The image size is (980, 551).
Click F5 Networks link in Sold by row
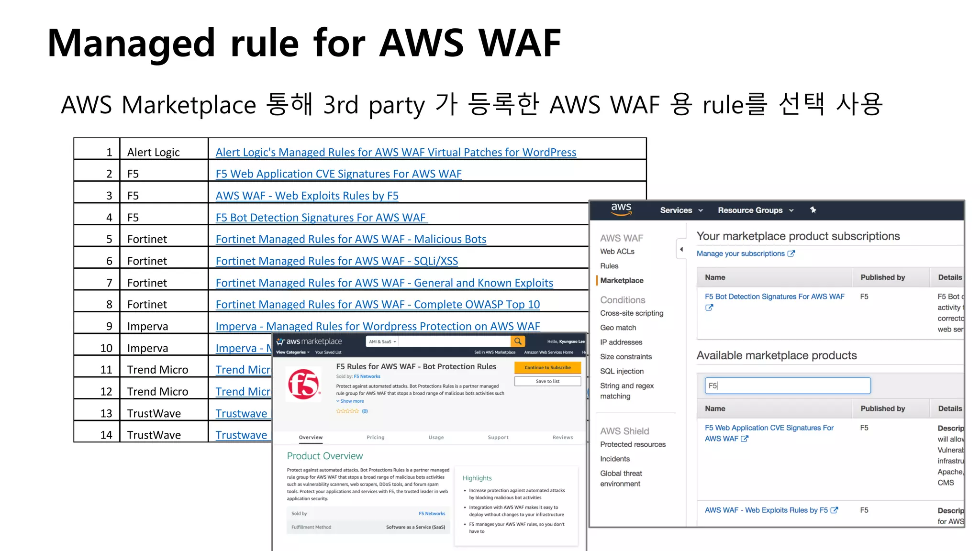coord(432,514)
